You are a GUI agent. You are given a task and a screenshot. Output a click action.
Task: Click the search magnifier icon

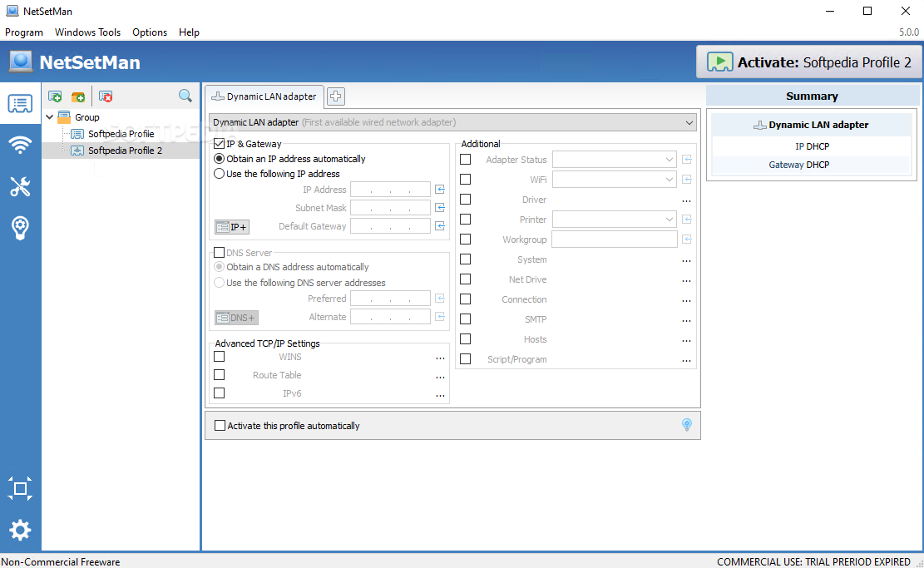point(185,96)
